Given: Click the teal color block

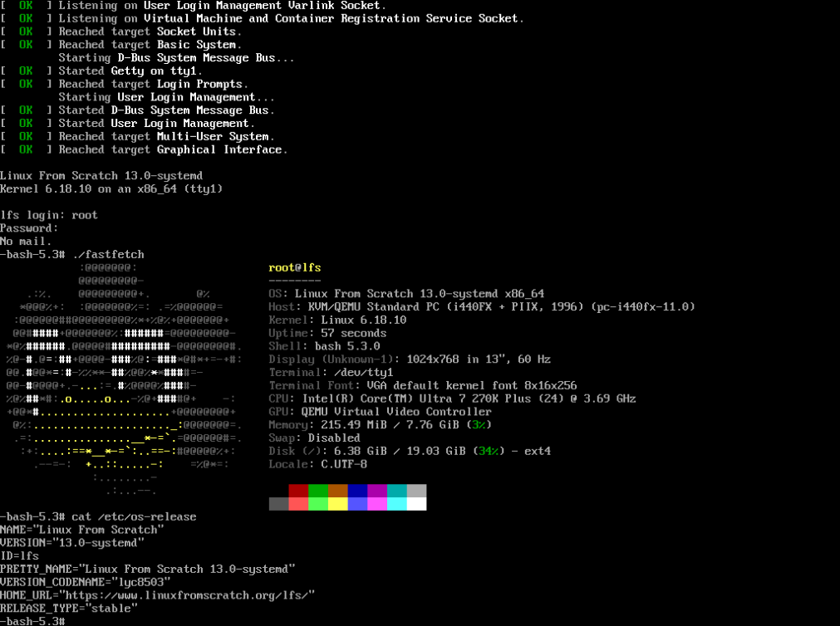Looking at the screenshot, I should (x=397, y=491).
